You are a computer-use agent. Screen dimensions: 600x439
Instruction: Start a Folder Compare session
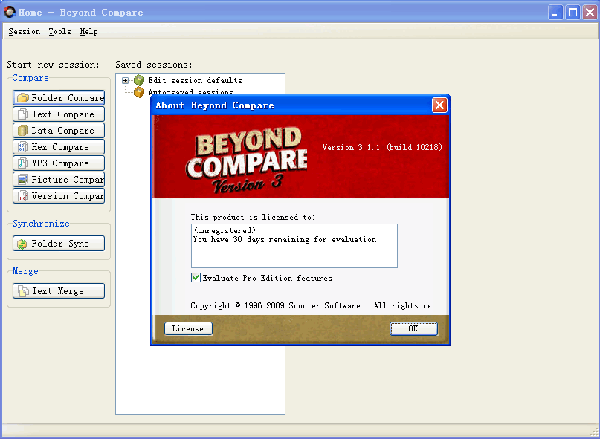(59, 98)
